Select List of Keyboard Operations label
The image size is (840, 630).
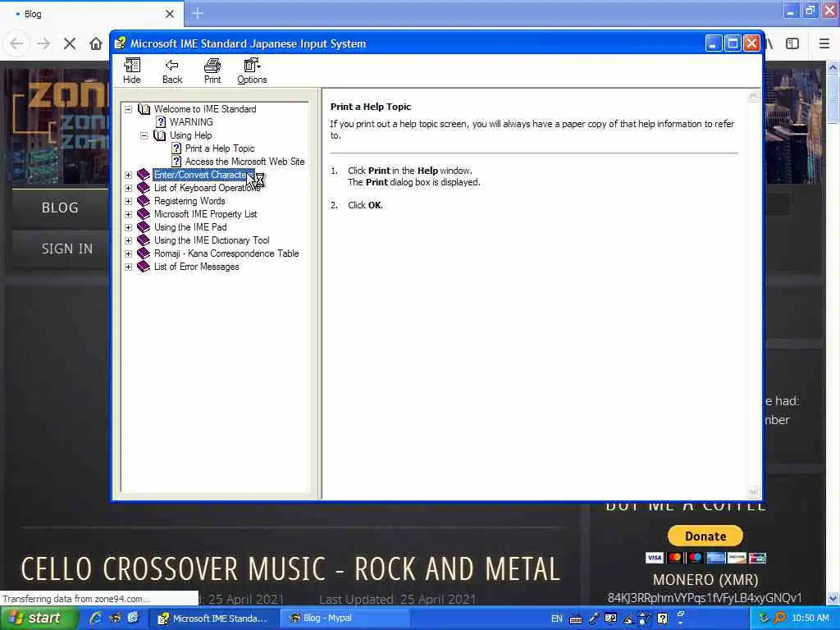point(207,188)
